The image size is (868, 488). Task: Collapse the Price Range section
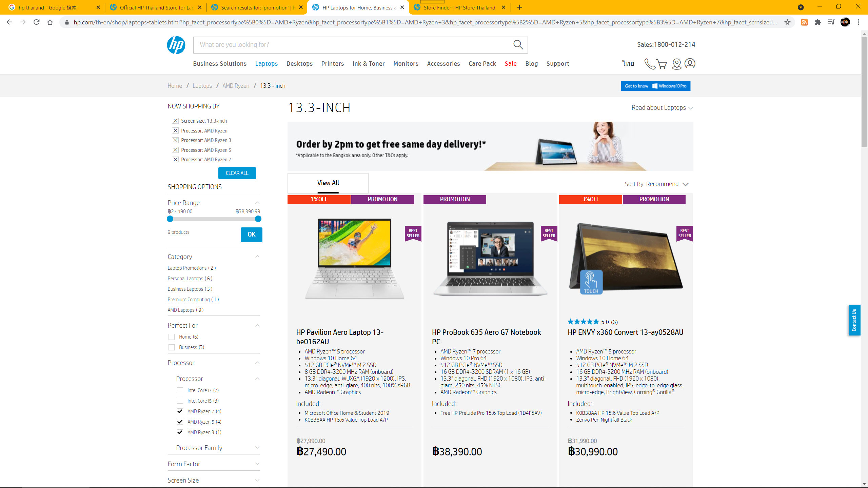click(257, 203)
